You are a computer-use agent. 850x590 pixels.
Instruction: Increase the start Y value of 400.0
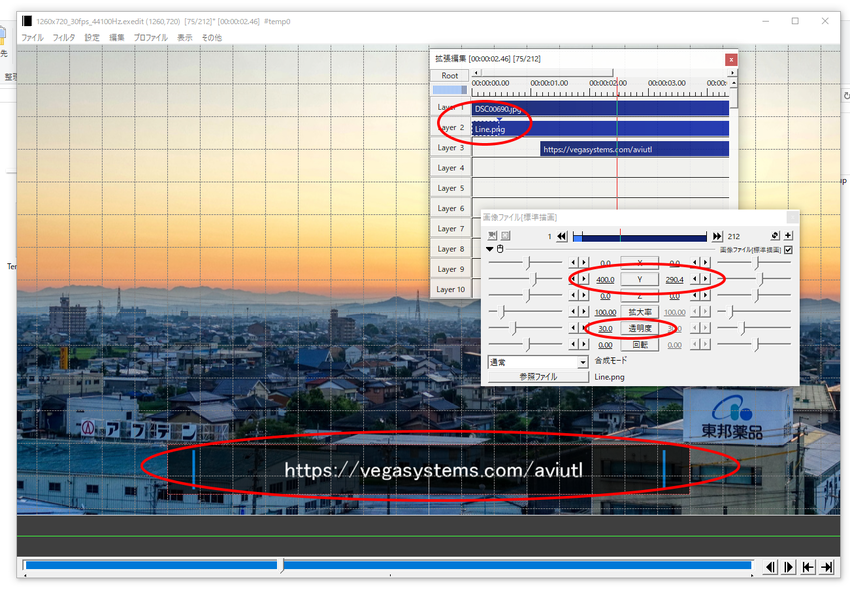[584, 279]
